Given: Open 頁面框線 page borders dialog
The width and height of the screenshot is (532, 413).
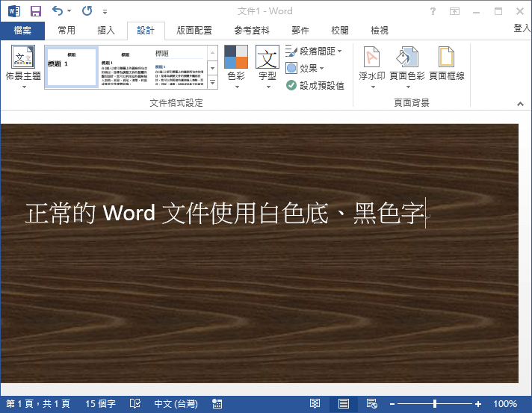Looking at the screenshot, I should point(447,64).
